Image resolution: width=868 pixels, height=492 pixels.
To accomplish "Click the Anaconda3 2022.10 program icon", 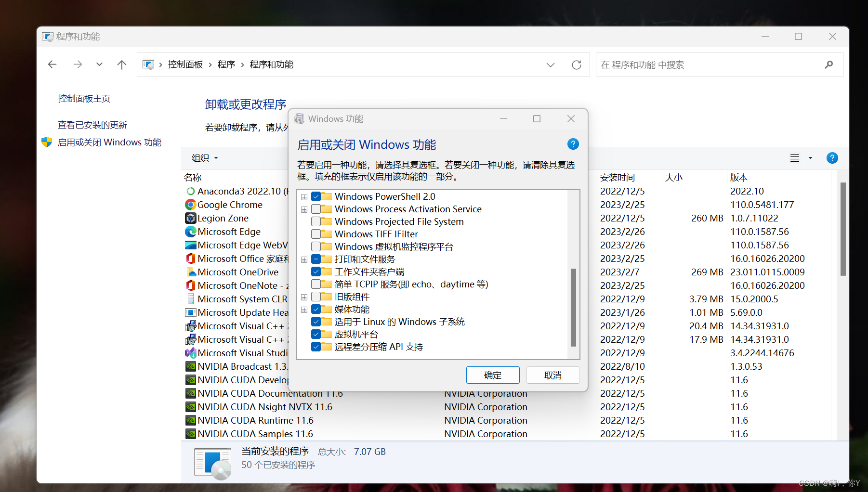I will 191,191.
